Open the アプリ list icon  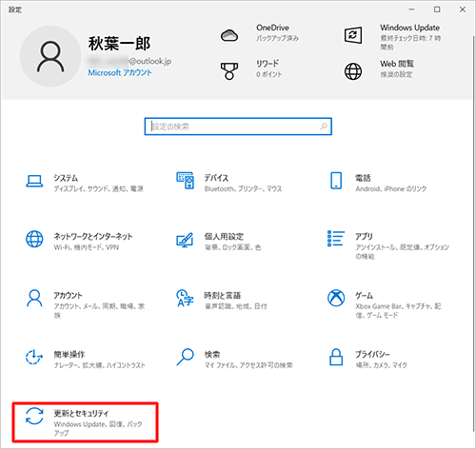336,239
